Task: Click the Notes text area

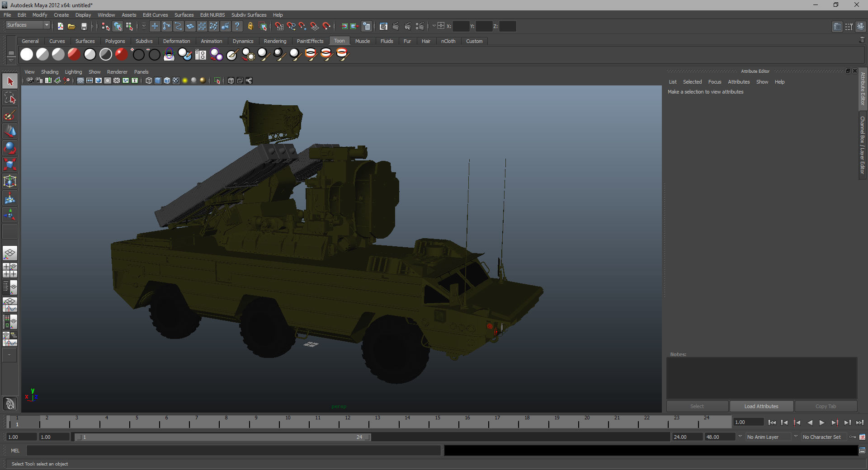Action: 761,378
